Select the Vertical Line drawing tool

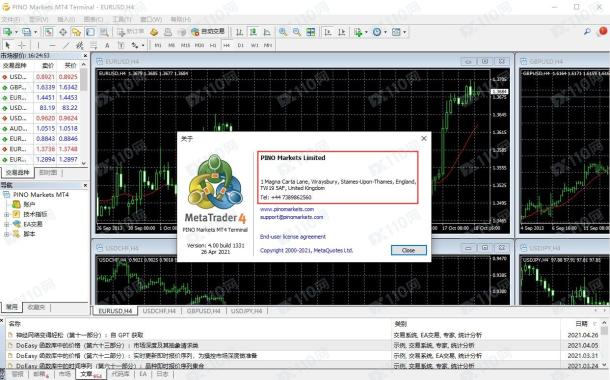(x=38, y=46)
